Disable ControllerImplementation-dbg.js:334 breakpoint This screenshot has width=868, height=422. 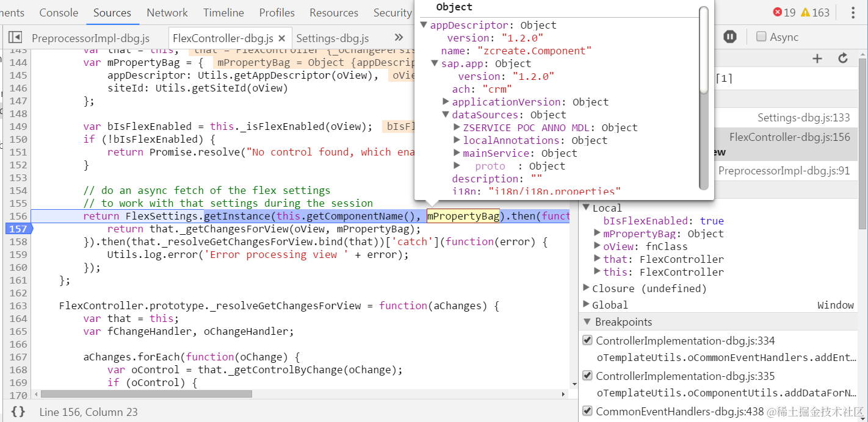click(x=588, y=340)
